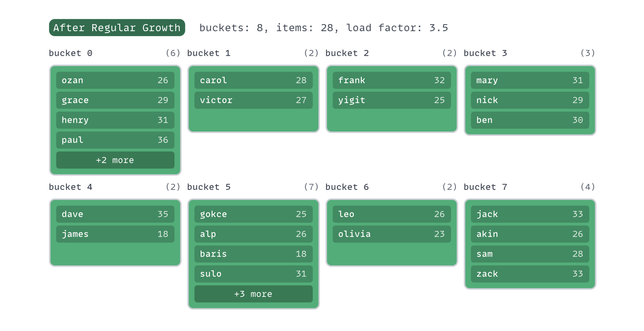
Task: Click the 'After Regular Growth' label badge
Action: [117, 28]
